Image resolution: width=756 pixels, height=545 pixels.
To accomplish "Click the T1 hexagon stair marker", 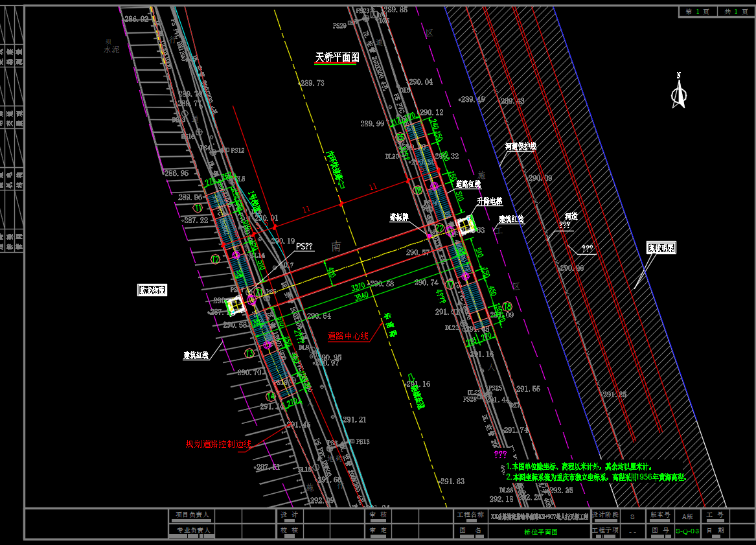I will pyautogui.click(x=198, y=207).
